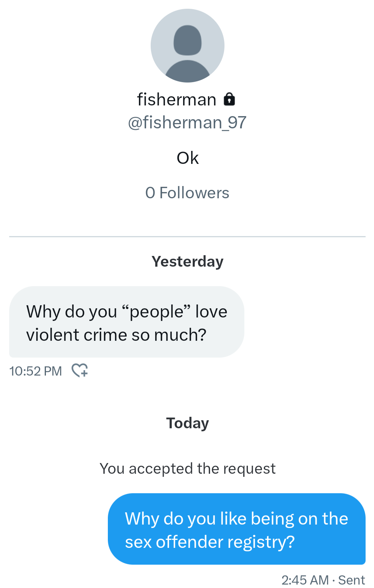Tap the 'You accepted the request' notice
Viewport: 374px width, 588px height.
point(187,469)
